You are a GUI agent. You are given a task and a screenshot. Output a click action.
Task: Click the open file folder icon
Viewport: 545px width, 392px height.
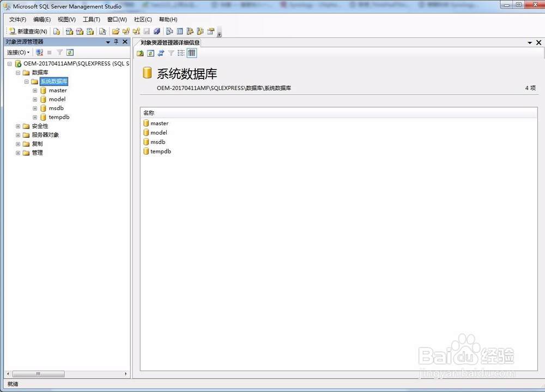116,32
